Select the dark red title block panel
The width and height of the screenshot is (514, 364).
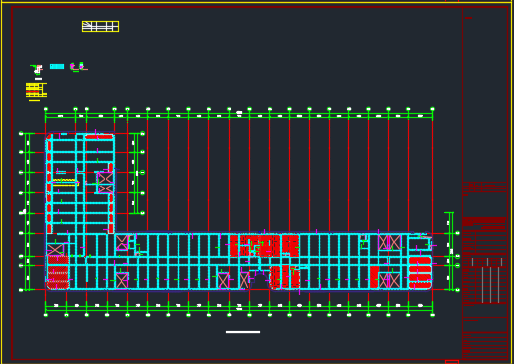[x=485, y=183]
